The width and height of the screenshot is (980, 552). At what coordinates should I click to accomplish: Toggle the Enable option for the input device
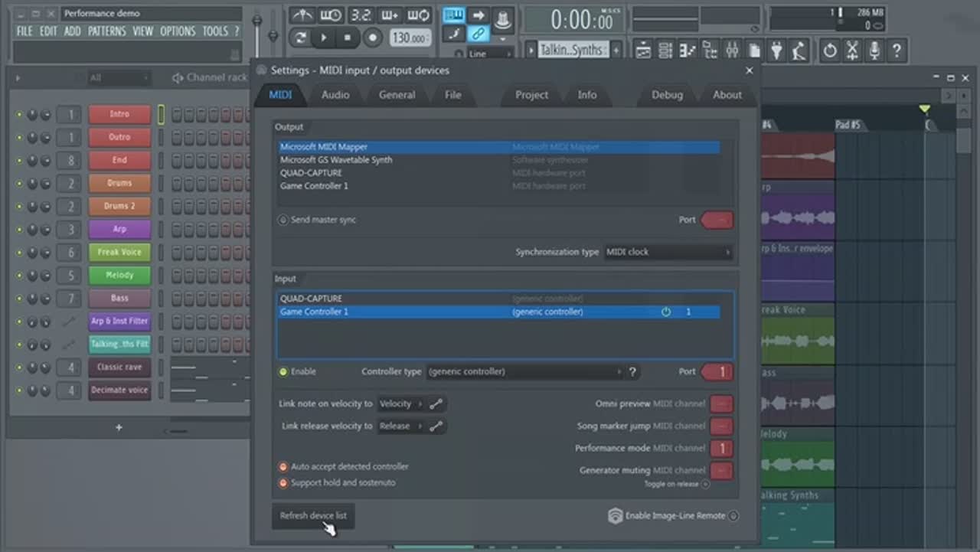click(284, 372)
